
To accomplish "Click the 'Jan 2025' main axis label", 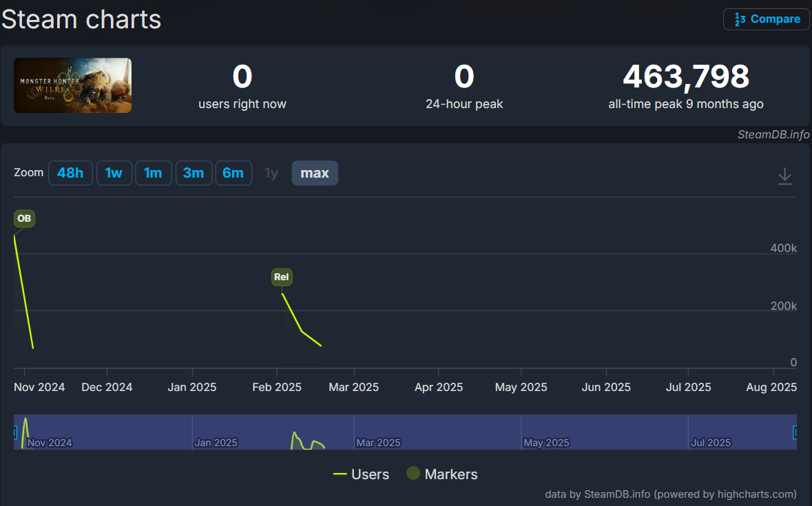I will [191, 387].
